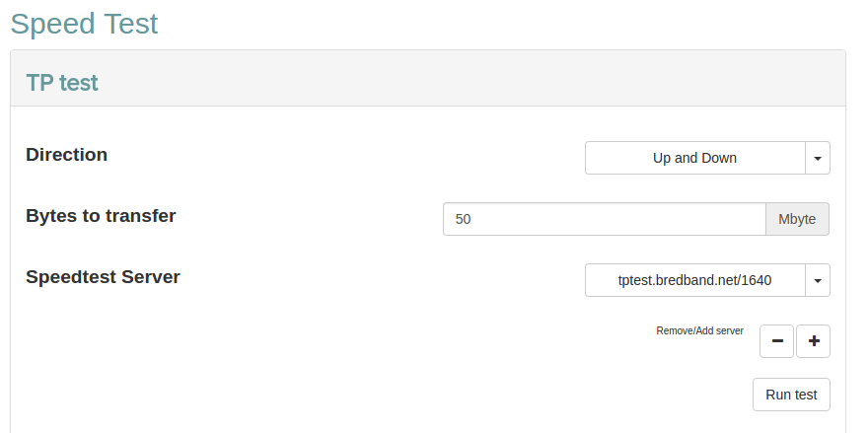868x433 pixels.
Task: Click the Speedtest Server label
Action: pos(103,277)
